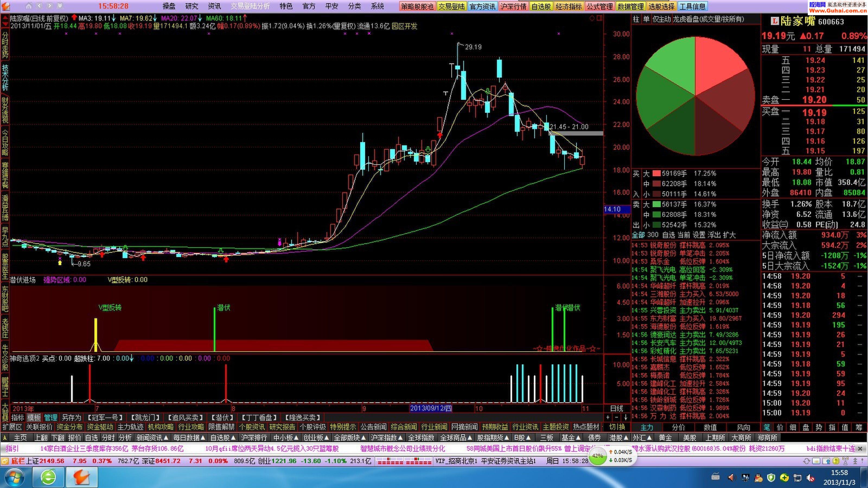
Task: Switch the tick panel to 价 mode
Action: [780, 427]
